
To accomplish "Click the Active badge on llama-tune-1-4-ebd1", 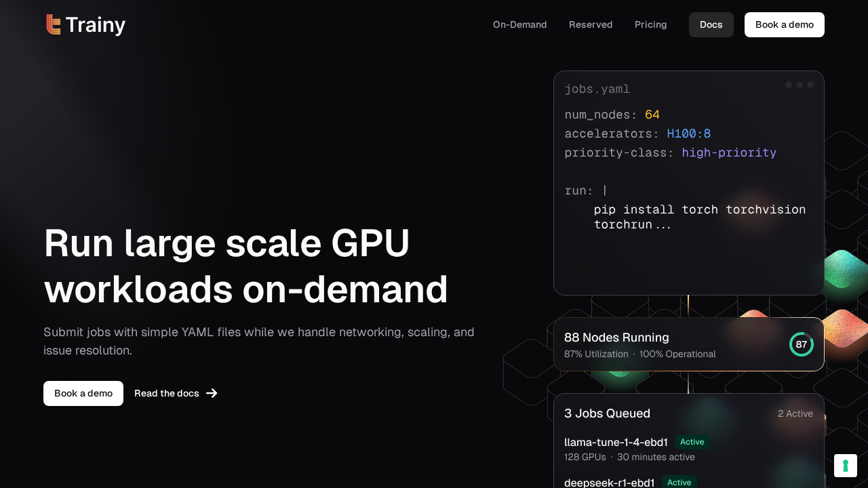I will pos(692,442).
